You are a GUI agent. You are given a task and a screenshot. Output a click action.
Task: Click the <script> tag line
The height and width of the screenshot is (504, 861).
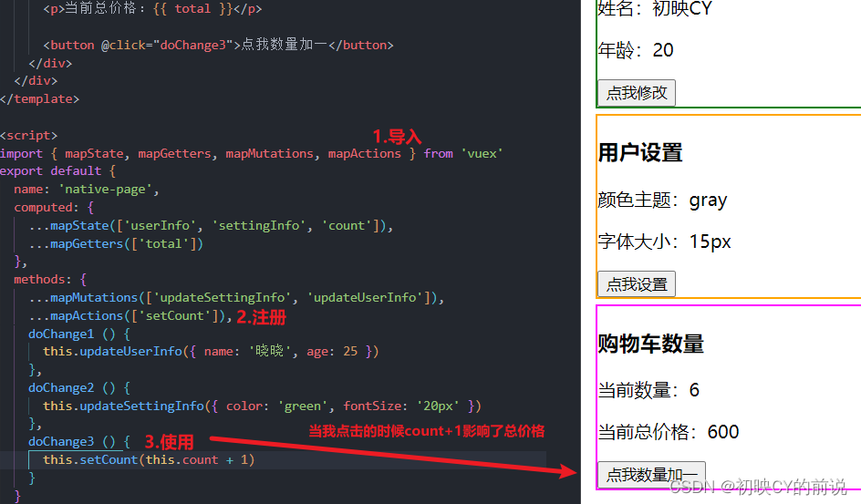[x=28, y=136]
